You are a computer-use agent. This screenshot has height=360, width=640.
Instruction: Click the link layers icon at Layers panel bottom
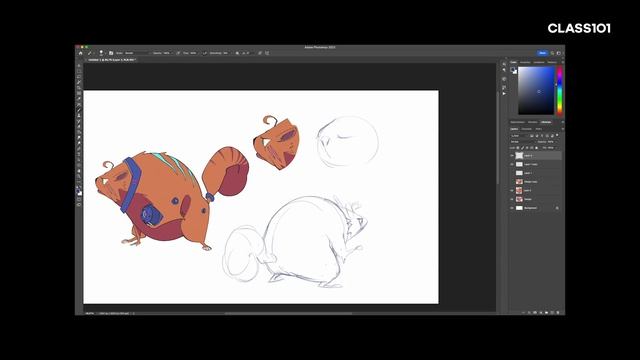[x=523, y=313]
